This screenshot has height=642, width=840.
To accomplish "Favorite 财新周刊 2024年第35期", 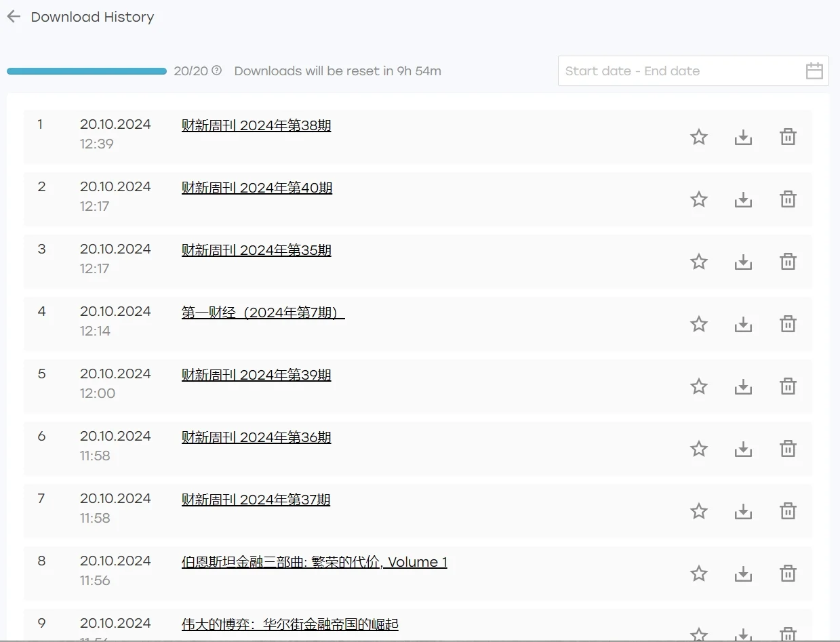I will [x=699, y=262].
